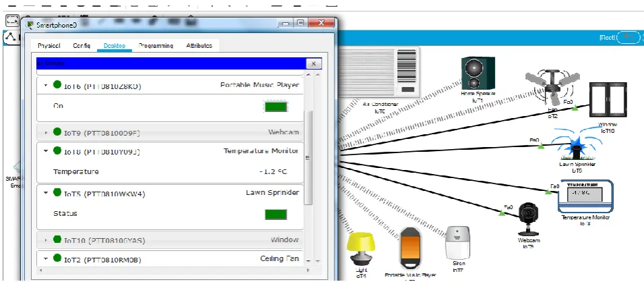Click the back arrow button beside Root
The height and width of the screenshot is (282, 644).
[628, 37]
